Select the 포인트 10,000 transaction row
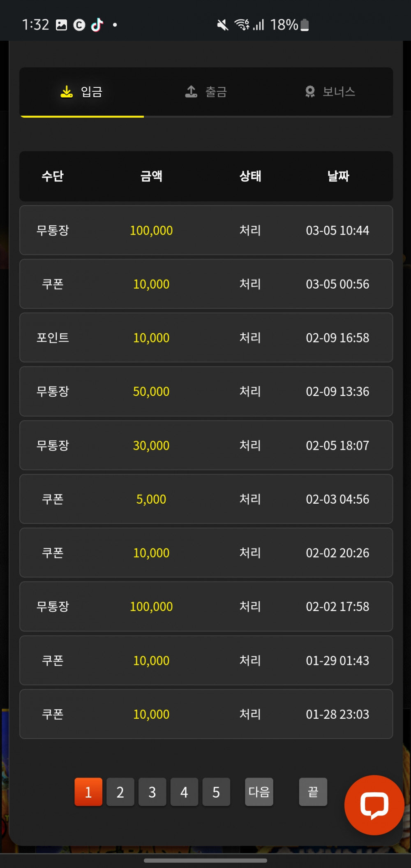This screenshot has height=868, width=411. pyautogui.click(x=206, y=338)
